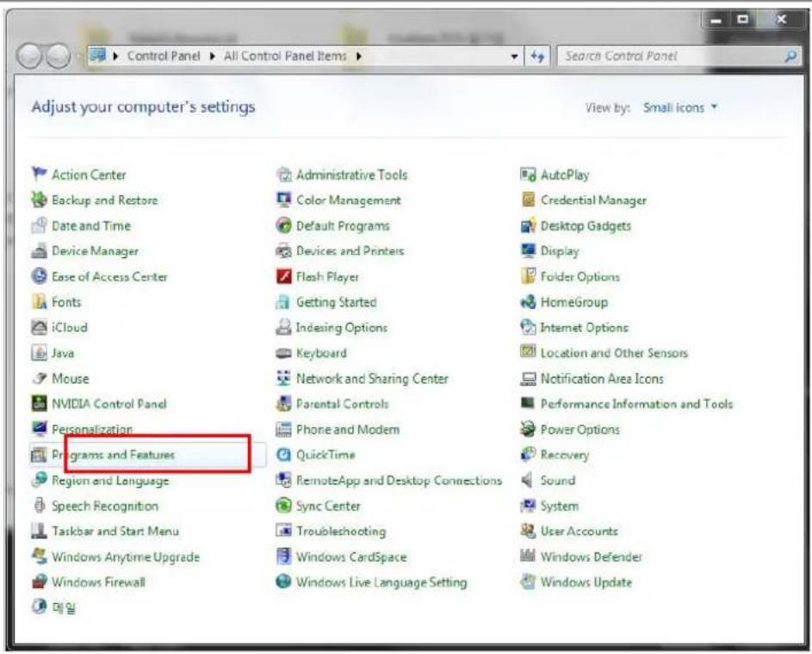Click the Network and Sharing Center icon
Image resolution: width=812 pixels, height=654 pixels.
click(283, 378)
